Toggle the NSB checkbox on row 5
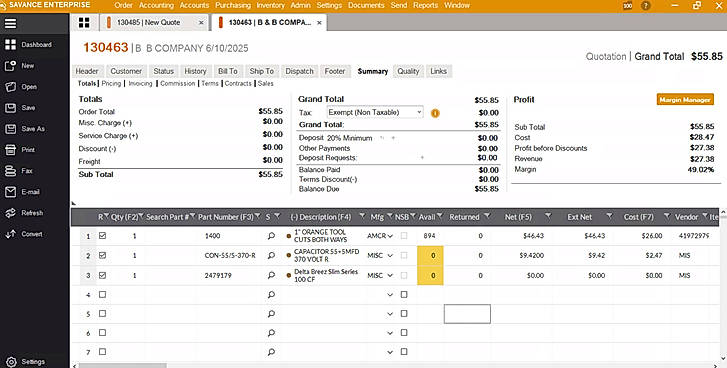This screenshot has width=727, height=368. point(404,314)
